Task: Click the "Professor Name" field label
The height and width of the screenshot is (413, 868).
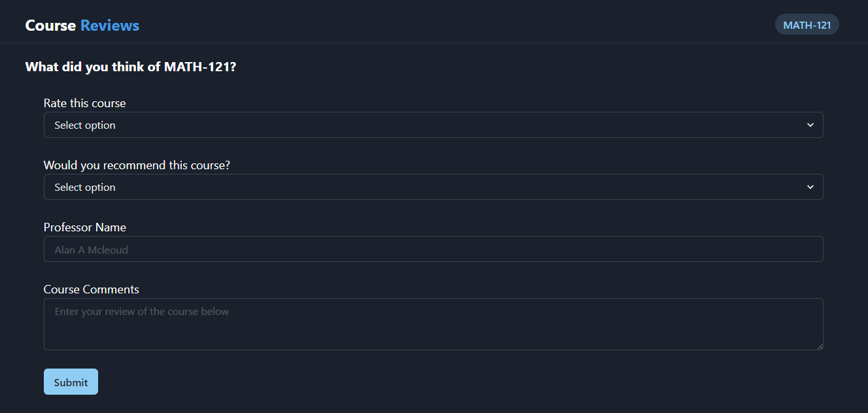Action: click(85, 227)
